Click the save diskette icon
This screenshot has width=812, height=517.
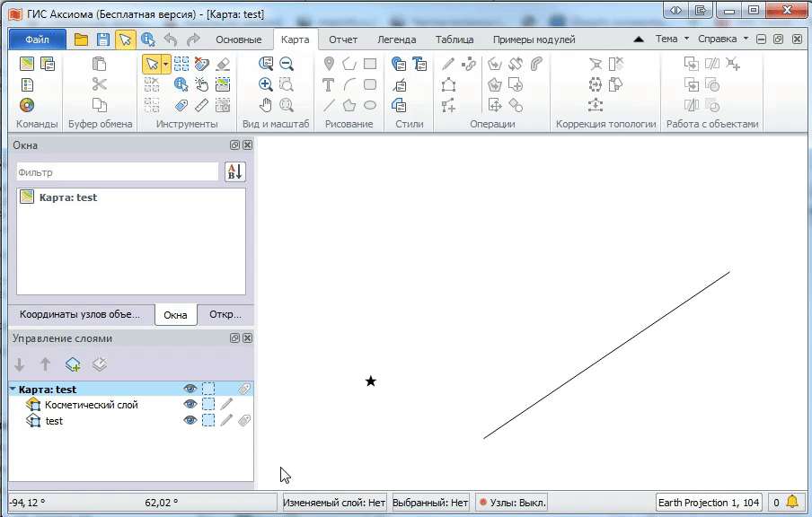point(103,39)
